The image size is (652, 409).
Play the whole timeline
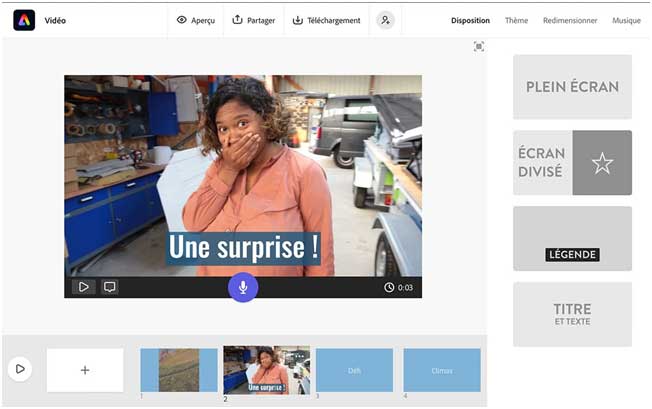[x=20, y=369]
